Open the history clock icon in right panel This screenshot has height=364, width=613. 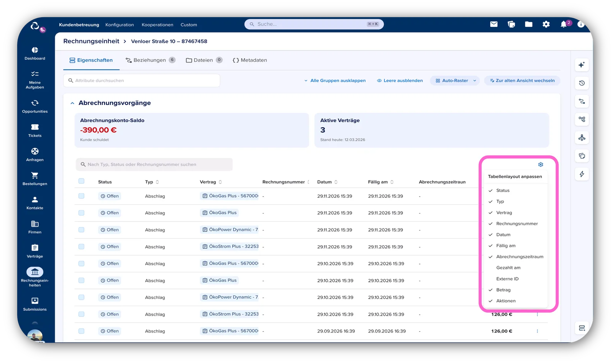tap(582, 83)
